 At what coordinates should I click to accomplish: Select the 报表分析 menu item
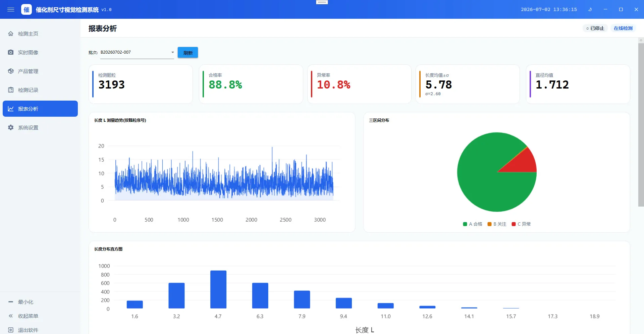coord(40,109)
